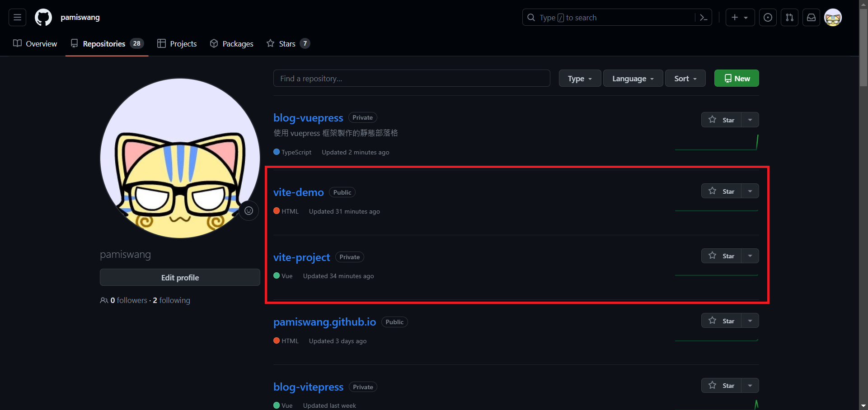
Task: Open the Issues icon in header
Action: pyautogui.click(x=768, y=18)
